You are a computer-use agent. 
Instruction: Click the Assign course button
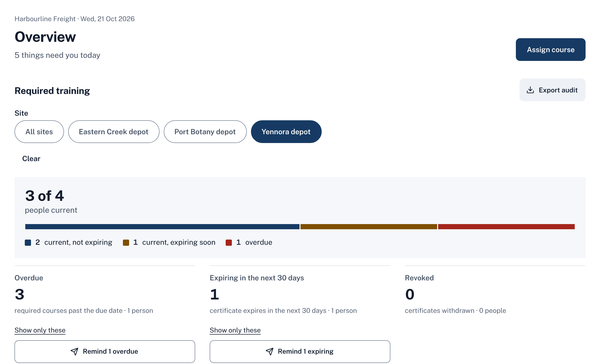[550, 50]
